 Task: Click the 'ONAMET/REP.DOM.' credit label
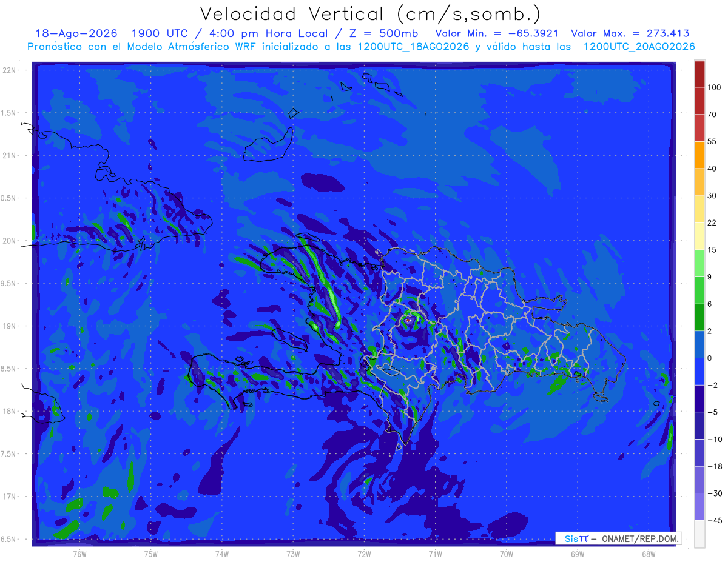(641, 538)
